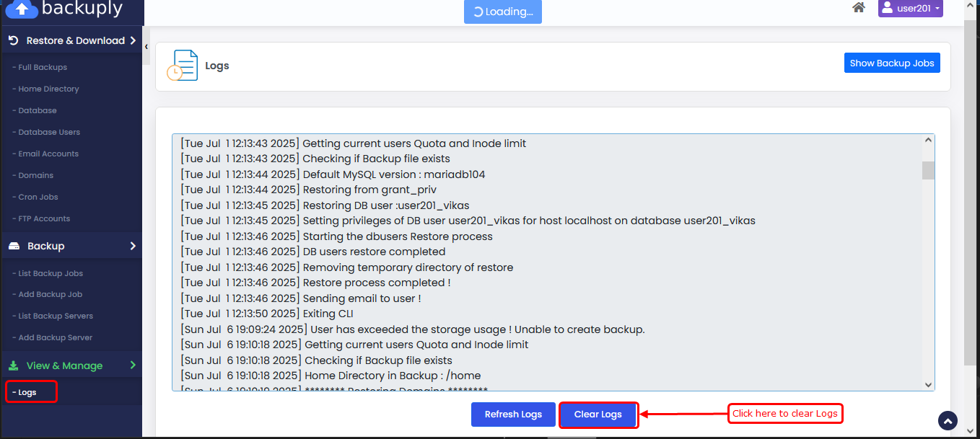Click the log area scroll down arrow
This screenshot has height=439, width=980.
(928, 385)
